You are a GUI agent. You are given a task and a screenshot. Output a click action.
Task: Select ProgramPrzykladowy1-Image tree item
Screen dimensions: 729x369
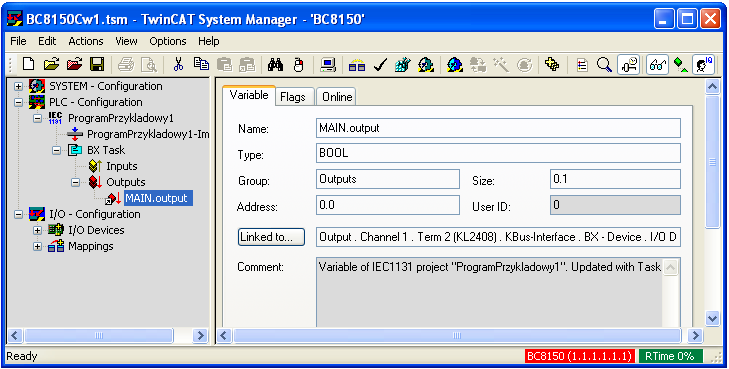tap(148, 134)
